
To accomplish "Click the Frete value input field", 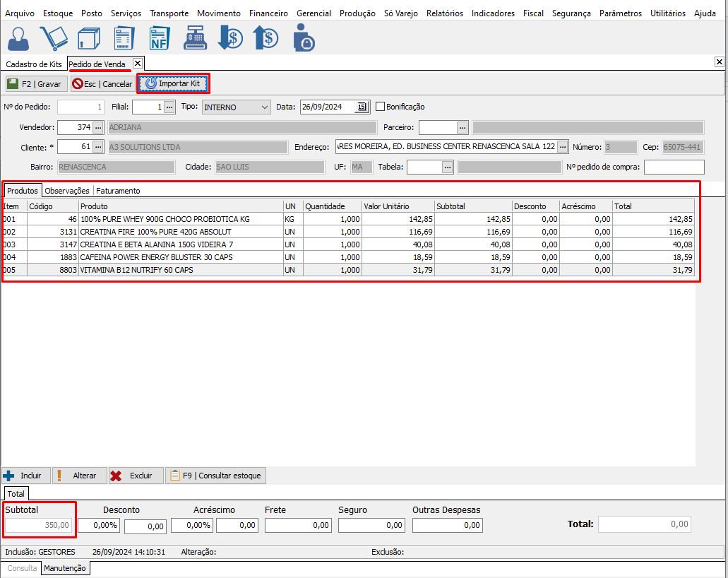I will [x=298, y=525].
